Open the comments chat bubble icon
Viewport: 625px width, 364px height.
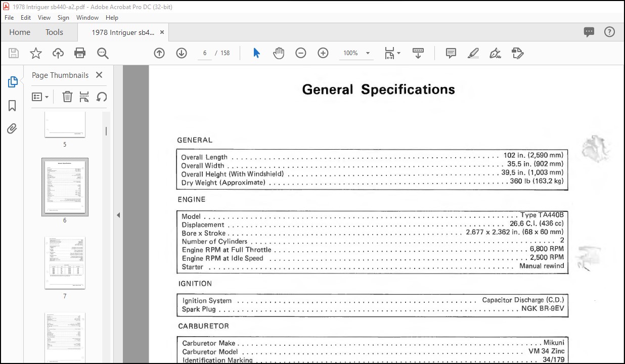coord(589,32)
